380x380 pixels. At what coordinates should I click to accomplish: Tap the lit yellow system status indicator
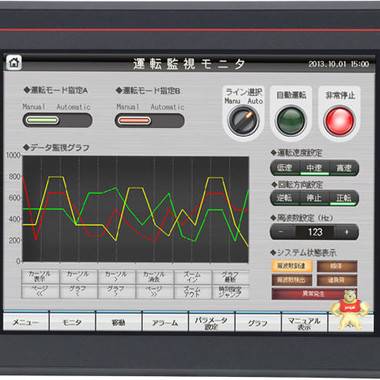[292, 266]
